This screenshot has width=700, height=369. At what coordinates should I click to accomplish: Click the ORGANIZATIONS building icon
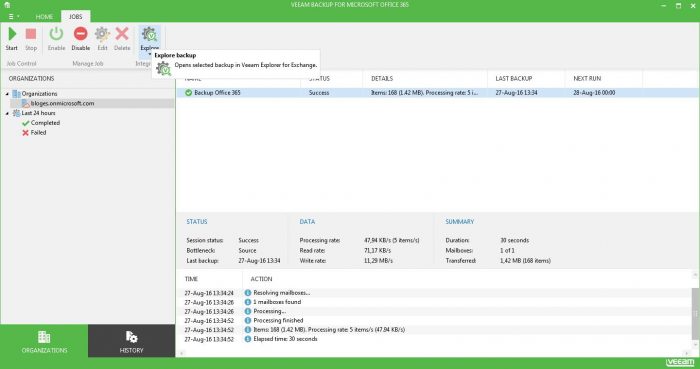click(x=44, y=337)
